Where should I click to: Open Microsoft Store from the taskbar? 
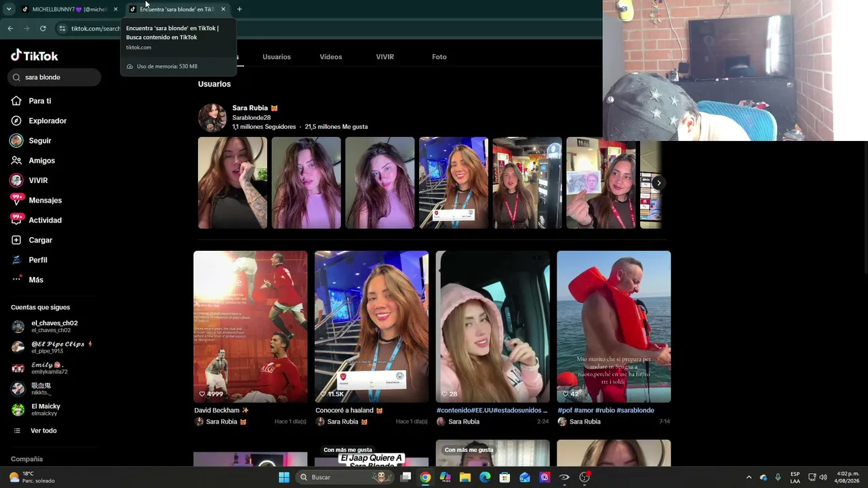click(505, 477)
